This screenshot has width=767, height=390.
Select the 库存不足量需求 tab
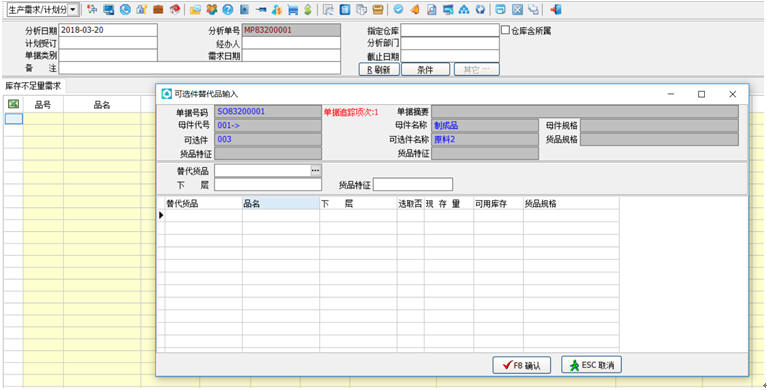tap(33, 86)
